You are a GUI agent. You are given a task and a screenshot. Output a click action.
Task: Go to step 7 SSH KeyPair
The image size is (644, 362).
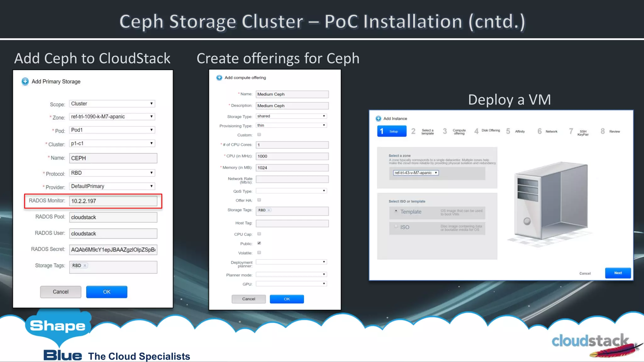[579, 132]
